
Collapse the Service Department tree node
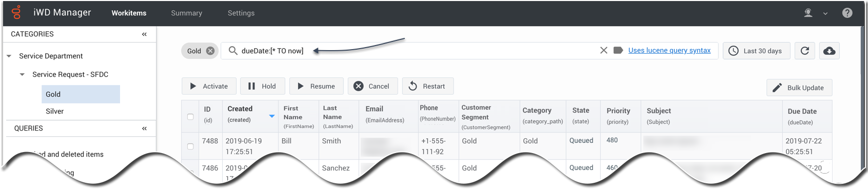9,56
